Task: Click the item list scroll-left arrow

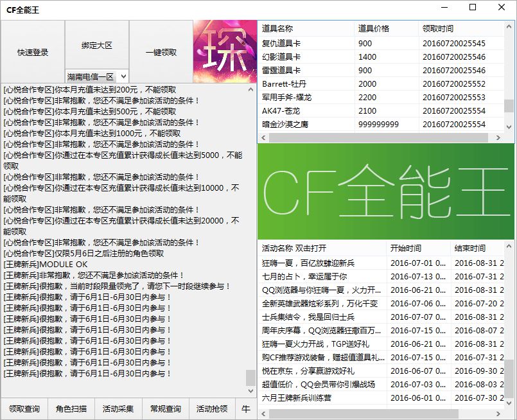Action: (x=263, y=138)
